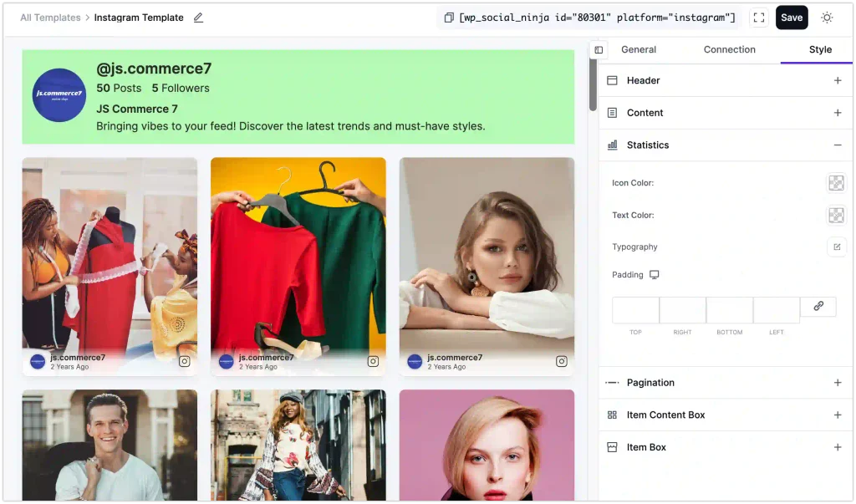Click the Padding desktop device icon
The height and width of the screenshot is (504, 856).
click(x=654, y=275)
